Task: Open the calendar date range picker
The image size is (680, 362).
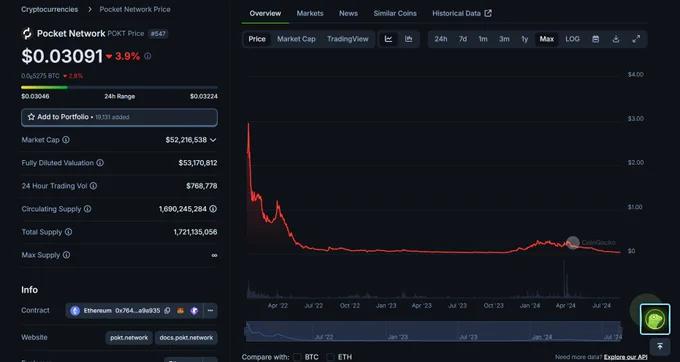Action: pos(595,39)
